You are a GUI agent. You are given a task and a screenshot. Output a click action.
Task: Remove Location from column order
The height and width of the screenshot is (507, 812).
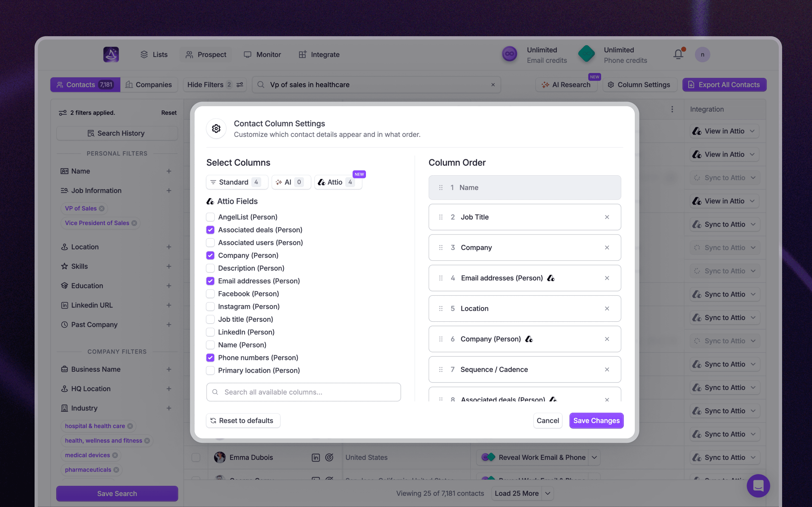click(607, 309)
